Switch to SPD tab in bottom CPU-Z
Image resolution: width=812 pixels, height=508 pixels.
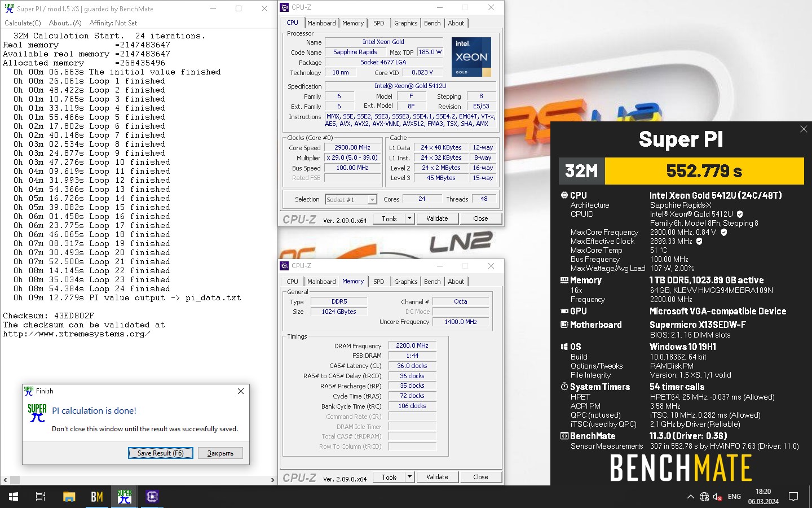point(379,282)
